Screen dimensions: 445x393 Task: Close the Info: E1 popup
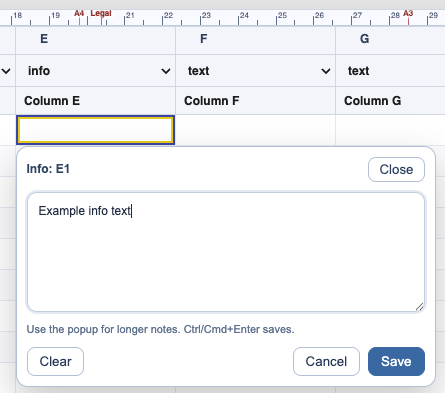[x=396, y=169]
